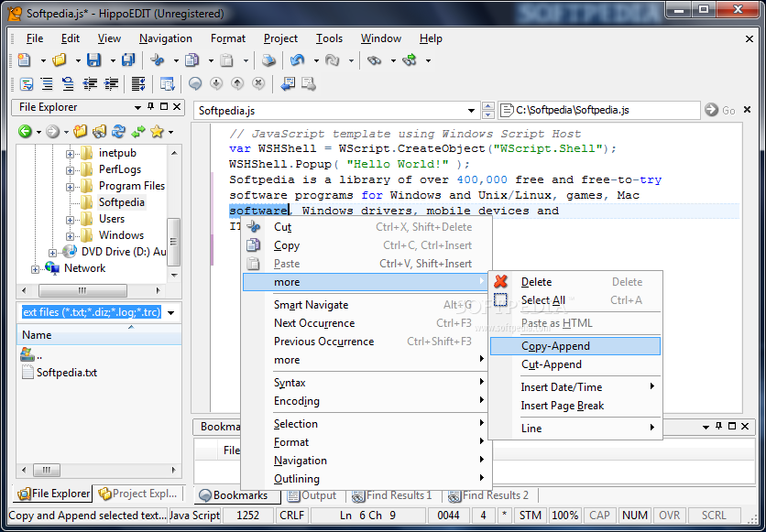Open the Undo history dropdown arrow
This screenshot has height=532, width=766.
coord(316,60)
